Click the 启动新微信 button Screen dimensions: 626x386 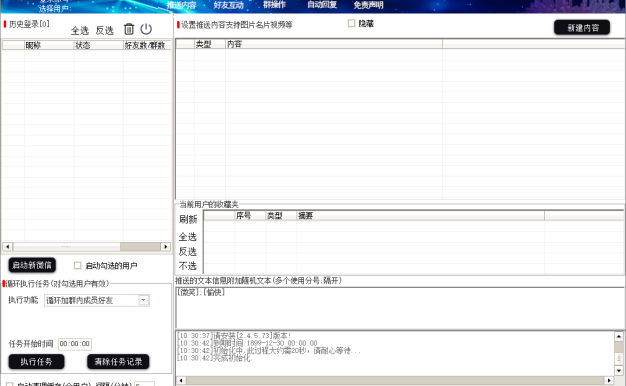[x=32, y=265]
